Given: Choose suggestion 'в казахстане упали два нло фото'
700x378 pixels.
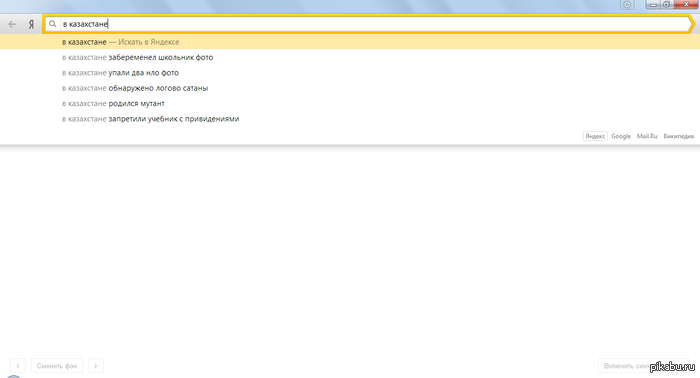Looking at the screenshot, I should pos(350,73).
